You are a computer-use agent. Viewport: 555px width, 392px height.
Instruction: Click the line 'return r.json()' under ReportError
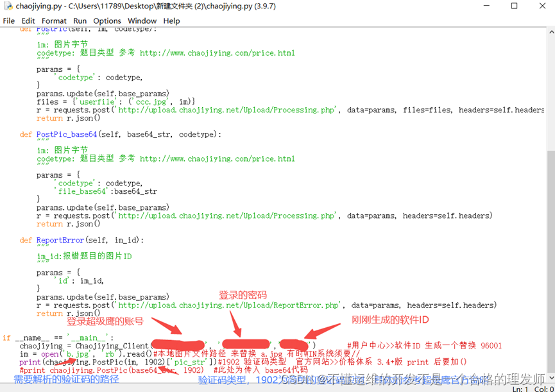click(x=68, y=314)
